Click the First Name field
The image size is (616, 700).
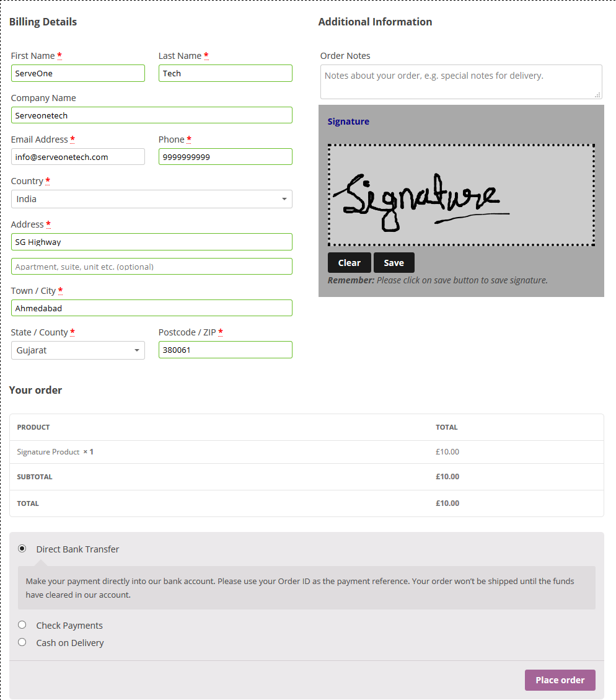coord(78,73)
